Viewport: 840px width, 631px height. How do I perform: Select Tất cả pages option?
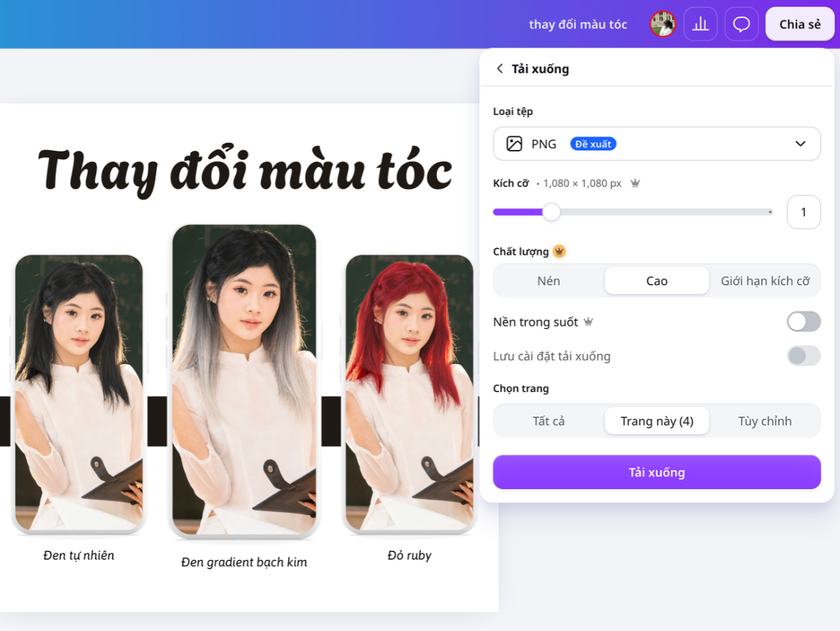pos(549,421)
